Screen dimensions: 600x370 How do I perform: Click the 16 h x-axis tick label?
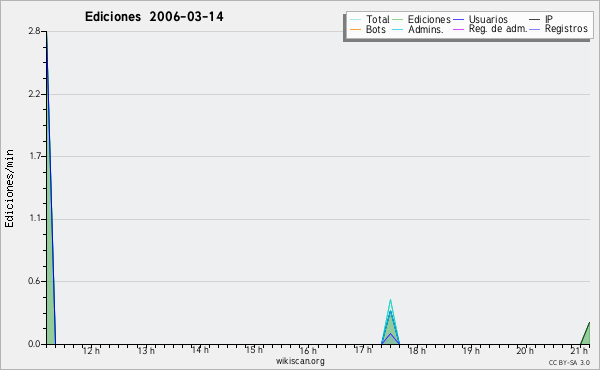pos(308,351)
